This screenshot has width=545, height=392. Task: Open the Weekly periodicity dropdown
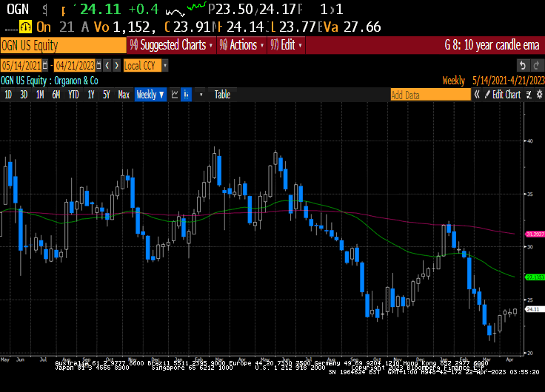150,95
